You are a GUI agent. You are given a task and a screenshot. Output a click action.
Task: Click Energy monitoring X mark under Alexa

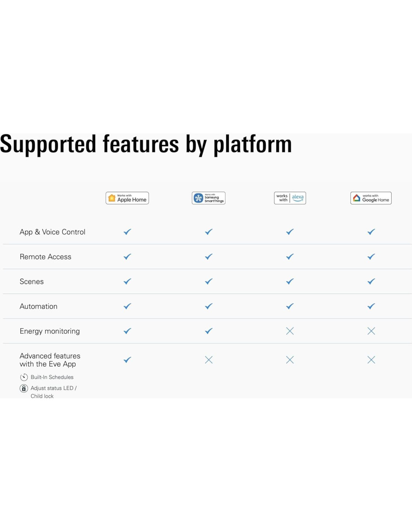(290, 331)
